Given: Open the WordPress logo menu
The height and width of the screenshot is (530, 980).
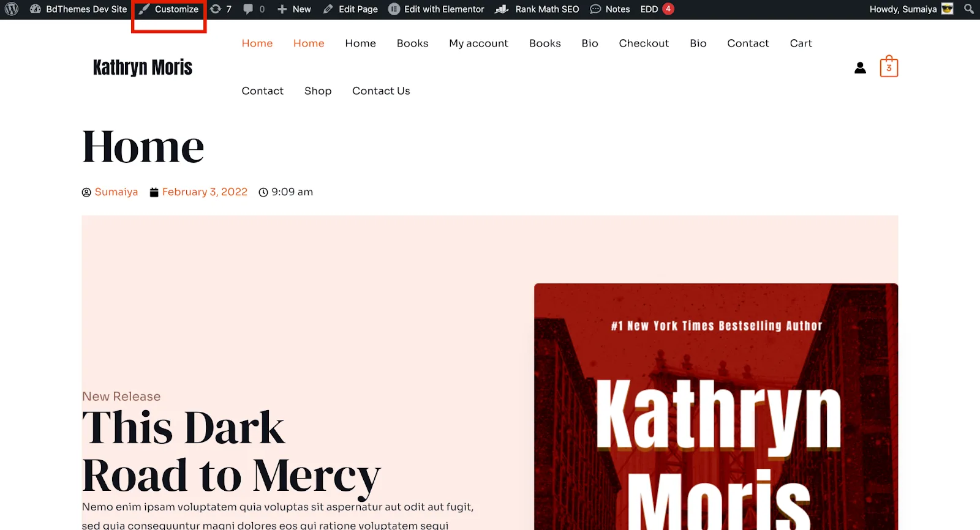Looking at the screenshot, I should click(12, 9).
